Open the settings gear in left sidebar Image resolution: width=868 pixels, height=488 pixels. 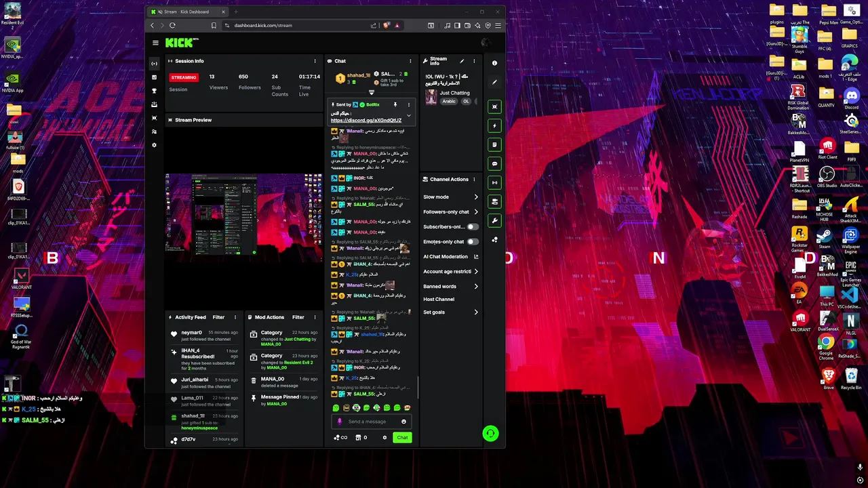tap(155, 145)
